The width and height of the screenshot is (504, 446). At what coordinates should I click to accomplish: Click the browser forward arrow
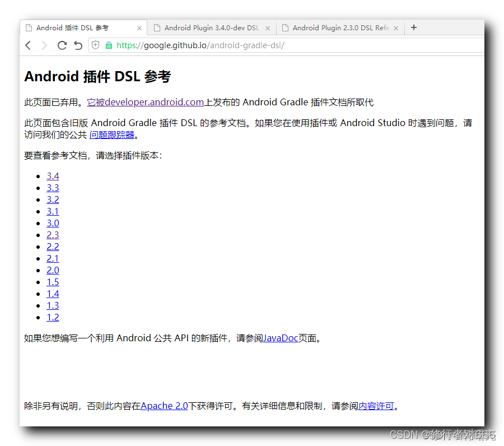pyautogui.click(x=45, y=45)
